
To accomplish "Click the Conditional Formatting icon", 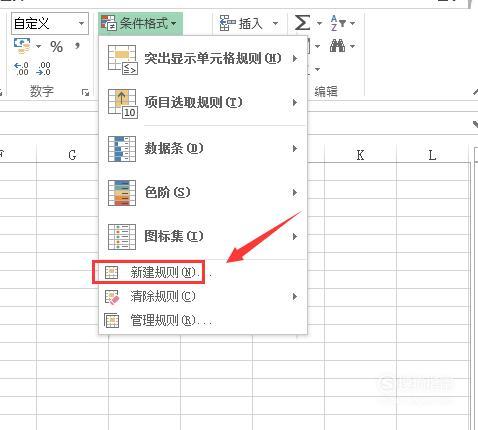I will click(x=109, y=23).
